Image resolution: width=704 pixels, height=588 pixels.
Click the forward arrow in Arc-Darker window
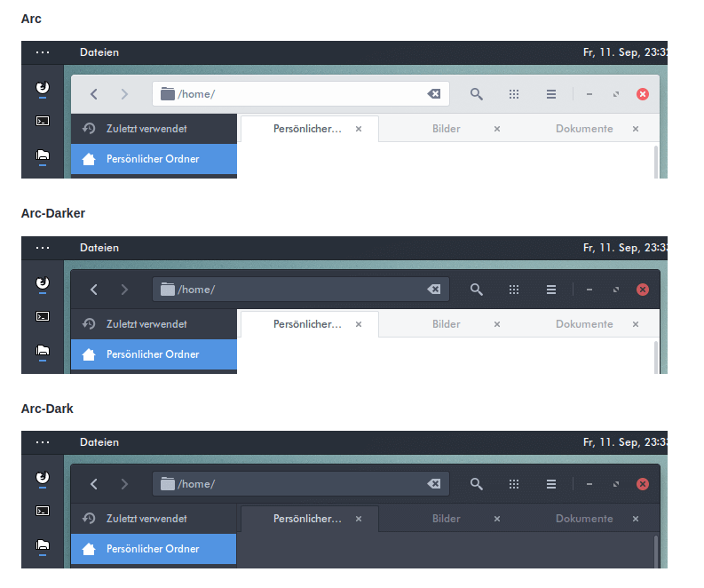(x=124, y=290)
